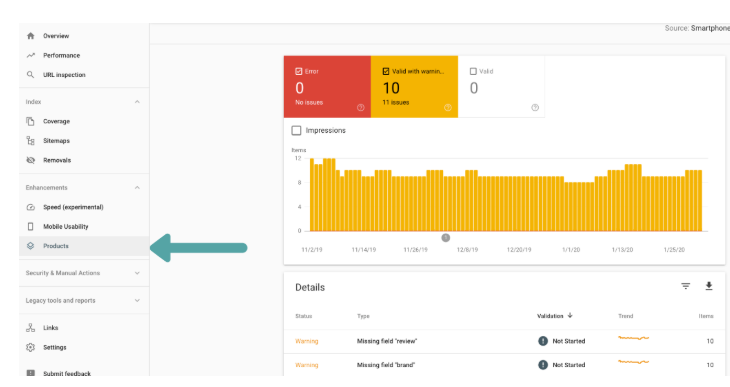
Task: Toggle the Impressions checkbox
Action: click(x=296, y=130)
